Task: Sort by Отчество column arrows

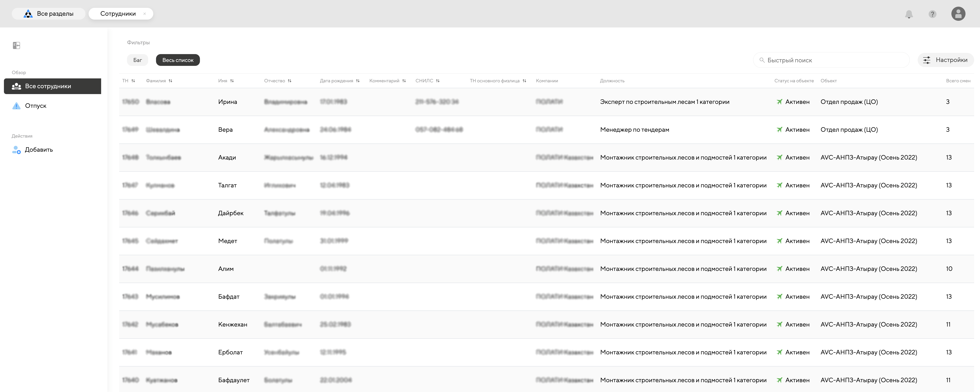Action: click(x=289, y=81)
